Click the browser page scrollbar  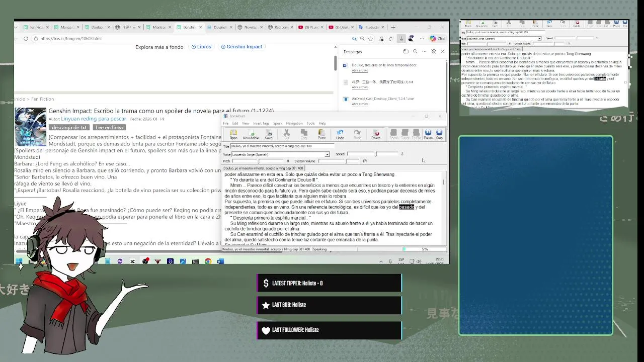coord(335,63)
